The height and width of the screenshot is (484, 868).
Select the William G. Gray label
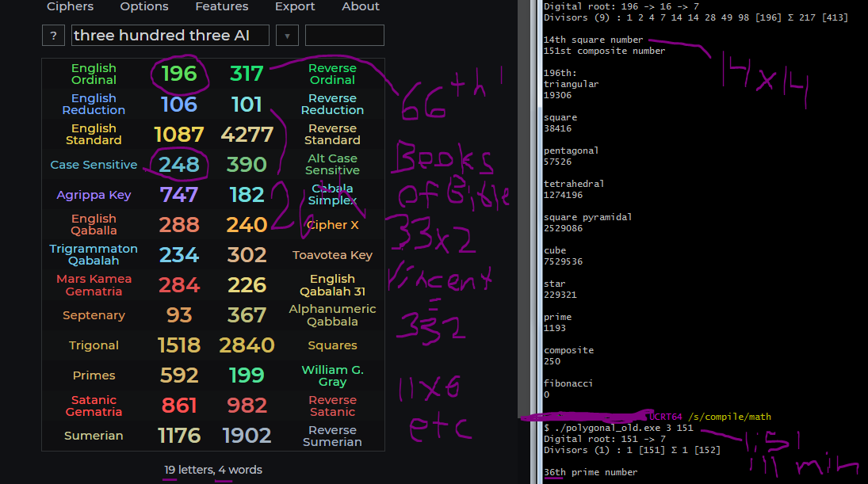click(332, 375)
